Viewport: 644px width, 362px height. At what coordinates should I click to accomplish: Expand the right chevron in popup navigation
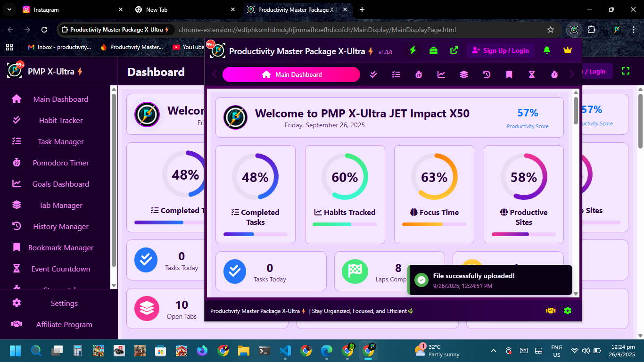click(571, 74)
